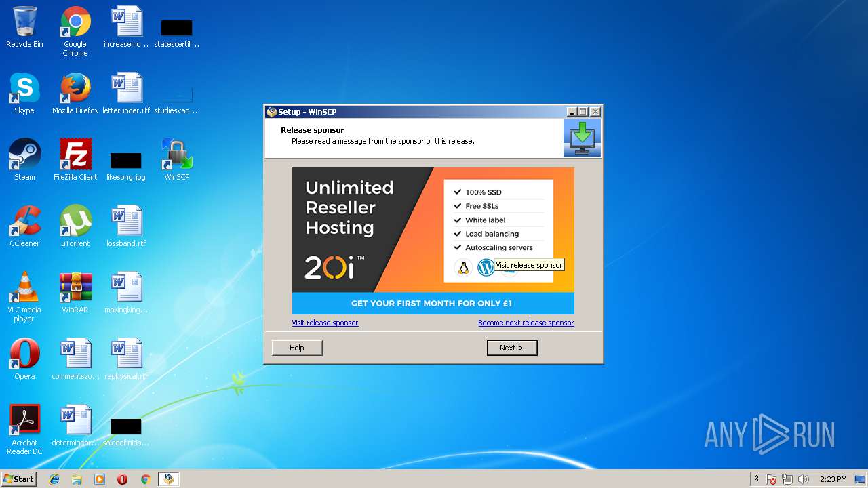Click the Help button in WinSCP setup

(x=297, y=348)
